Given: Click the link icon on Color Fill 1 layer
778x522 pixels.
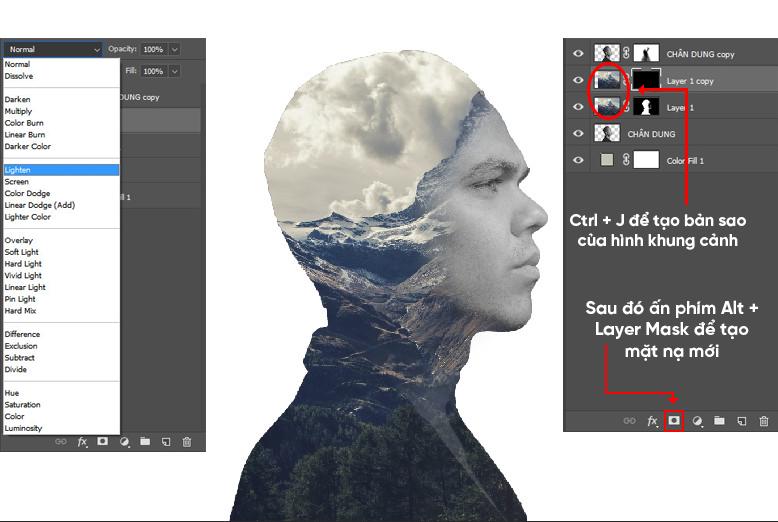Looking at the screenshot, I should tap(626, 160).
